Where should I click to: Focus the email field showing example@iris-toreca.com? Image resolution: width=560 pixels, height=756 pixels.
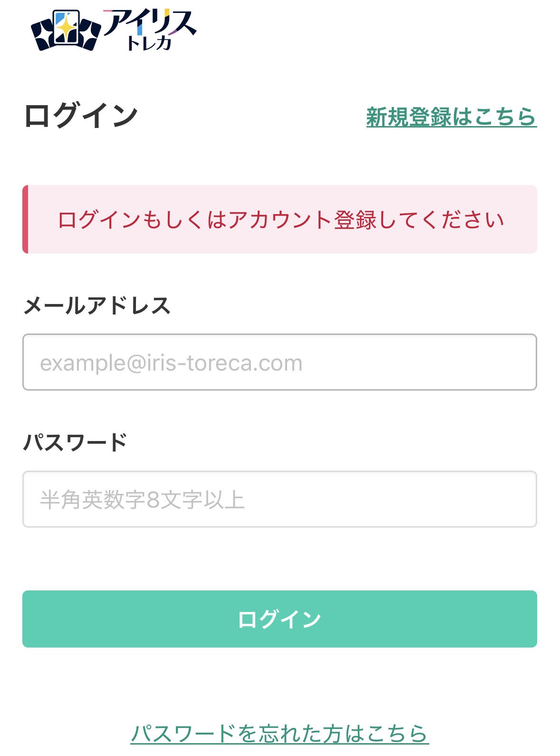click(280, 362)
